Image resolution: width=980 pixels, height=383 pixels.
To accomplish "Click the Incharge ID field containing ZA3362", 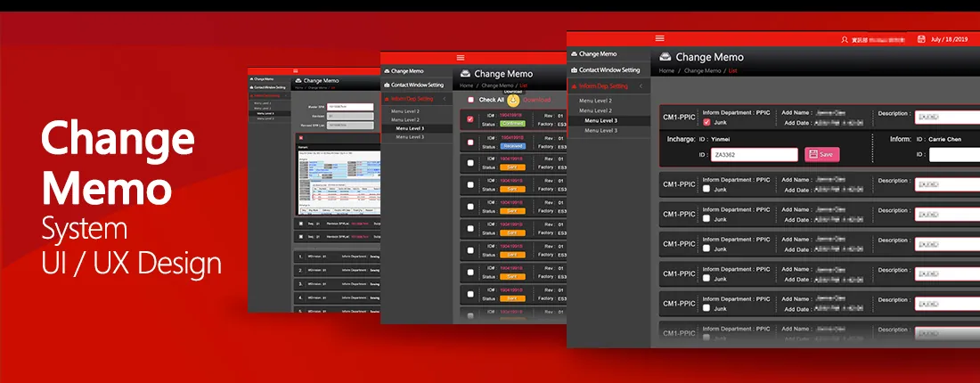I will point(755,155).
